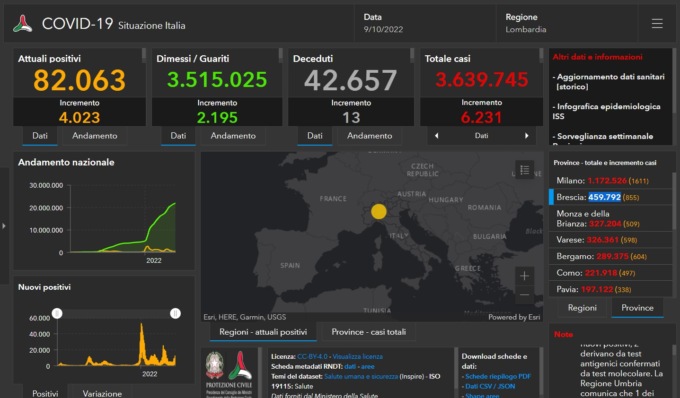Image resolution: width=680 pixels, height=398 pixels.
Task: Open the Regione Lombardia selector
Action: [566, 23]
